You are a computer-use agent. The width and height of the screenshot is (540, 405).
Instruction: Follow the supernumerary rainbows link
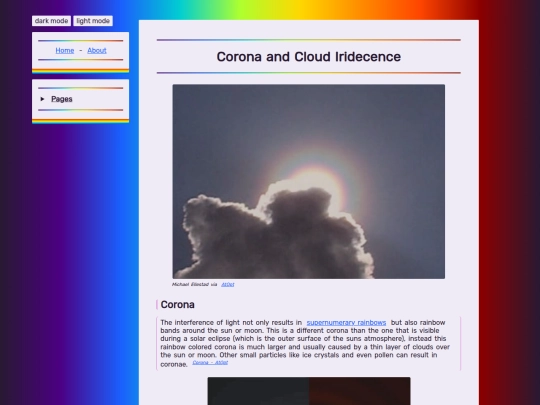click(x=346, y=322)
